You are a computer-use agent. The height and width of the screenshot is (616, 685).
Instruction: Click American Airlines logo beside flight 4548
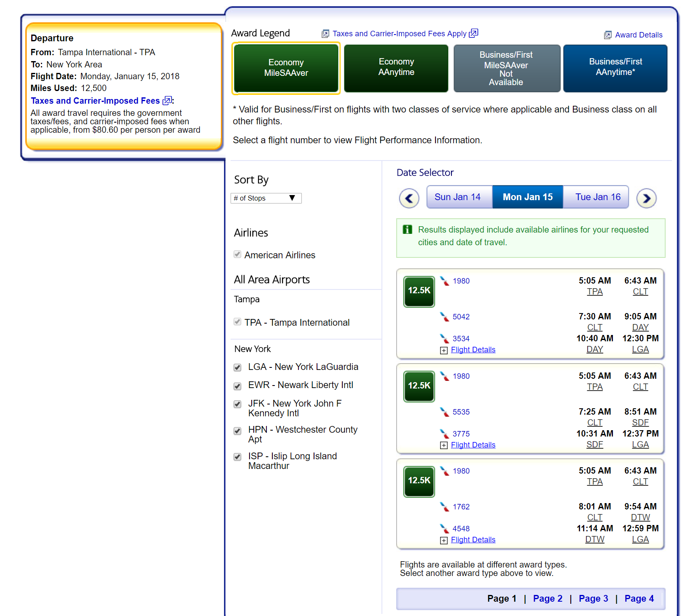point(444,528)
